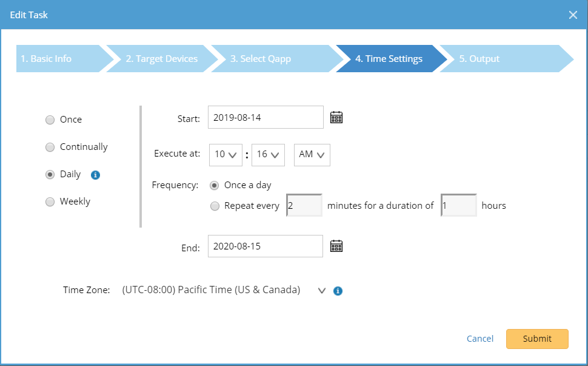Show info tooltip next to Time Zone
This screenshot has height=366, width=588.
coord(338,291)
